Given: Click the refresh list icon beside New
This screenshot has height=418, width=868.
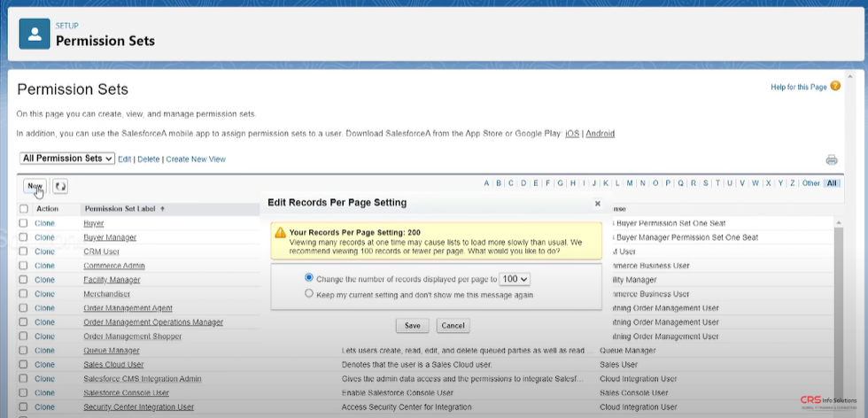Looking at the screenshot, I should (60, 187).
